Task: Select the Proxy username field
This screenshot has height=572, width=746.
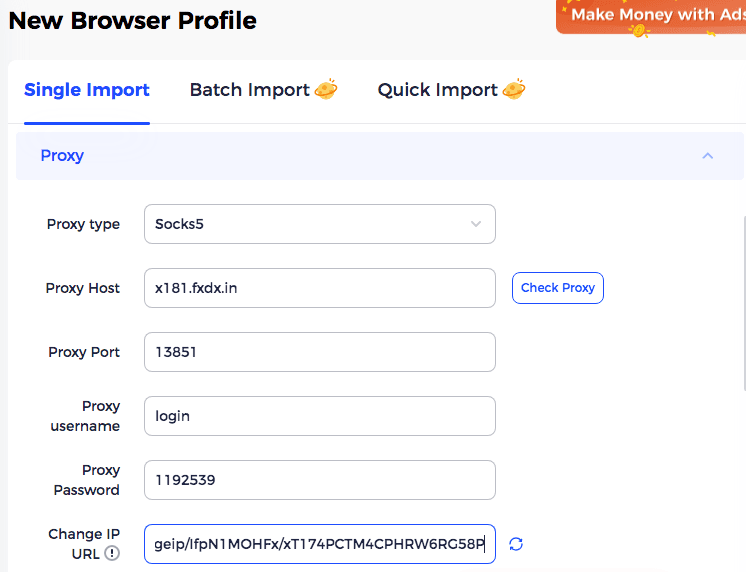Action: (319, 416)
